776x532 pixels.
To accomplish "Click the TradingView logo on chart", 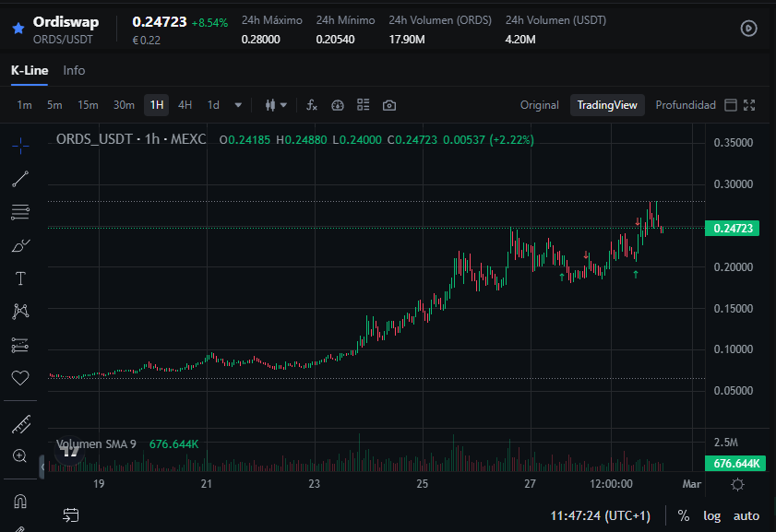I will tap(71, 451).
